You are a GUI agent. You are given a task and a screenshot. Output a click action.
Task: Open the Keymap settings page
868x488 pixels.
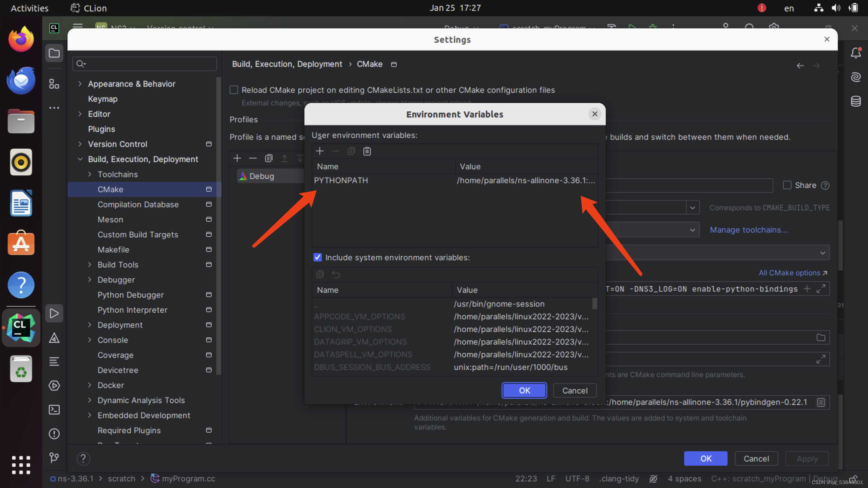(103, 99)
